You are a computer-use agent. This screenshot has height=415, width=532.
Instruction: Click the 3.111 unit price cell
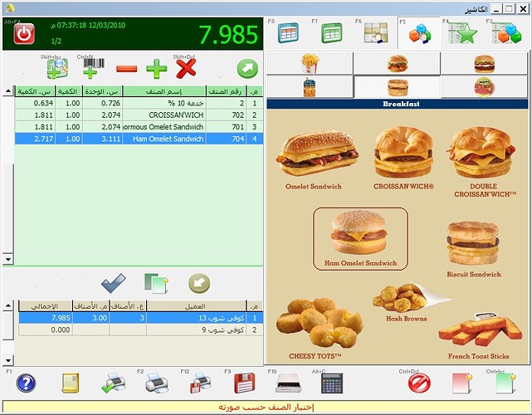[102, 139]
